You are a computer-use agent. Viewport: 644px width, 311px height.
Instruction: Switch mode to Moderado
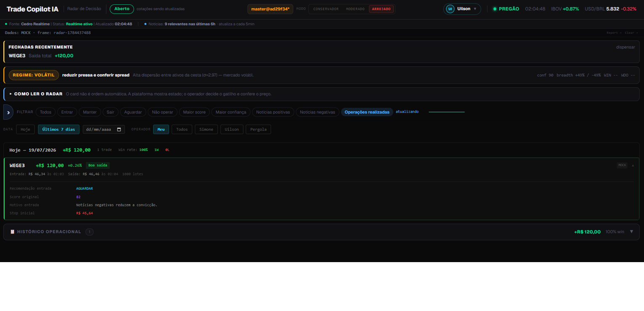(x=355, y=9)
